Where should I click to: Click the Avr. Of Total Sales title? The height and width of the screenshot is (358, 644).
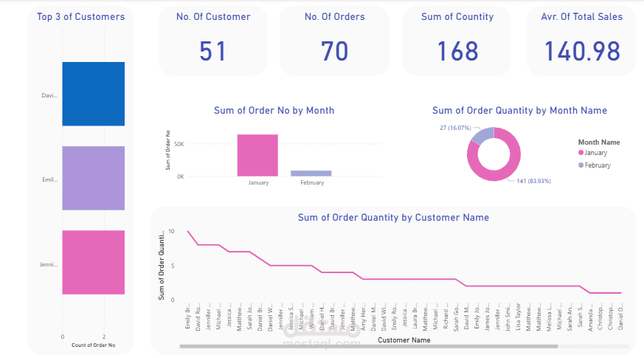(581, 17)
